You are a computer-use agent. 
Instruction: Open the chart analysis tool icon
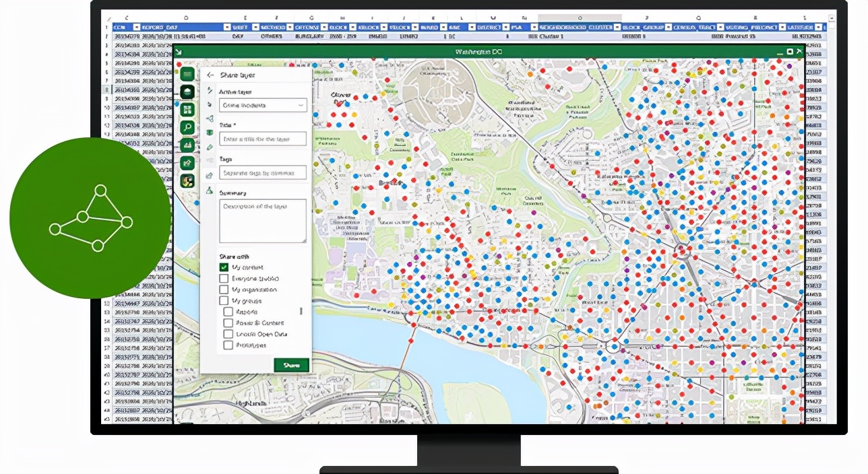click(x=187, y=144)
